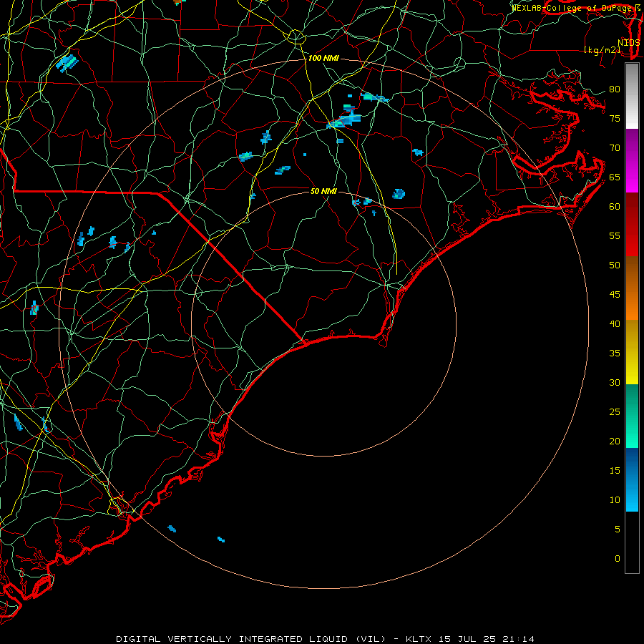Pick the green segment of the VIL scale
The height and width of the screenshot is (644, 644).
(x=632, y=416)
